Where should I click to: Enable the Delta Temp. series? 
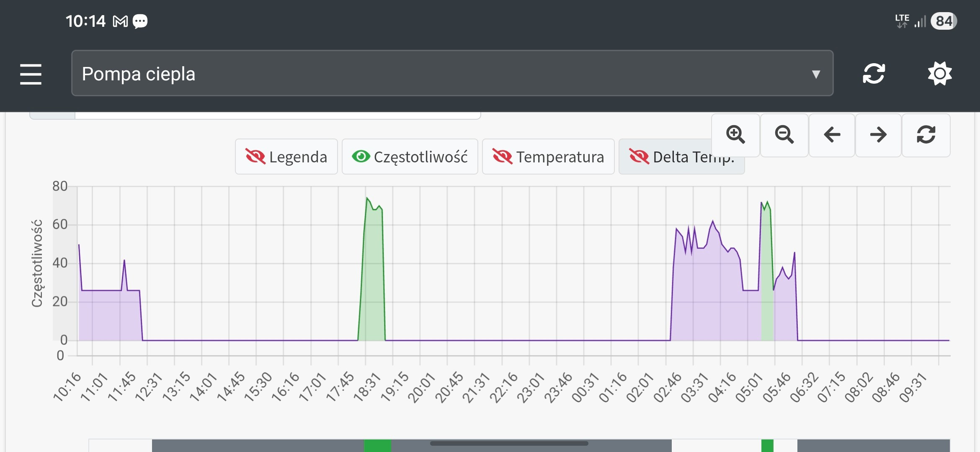pyautogui.click(x=670, y=158)
